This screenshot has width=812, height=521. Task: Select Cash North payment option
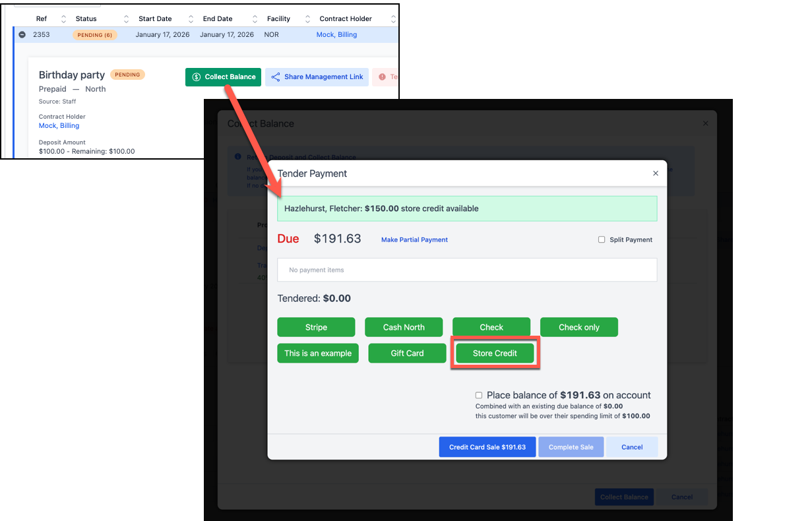tap(404, 327)
